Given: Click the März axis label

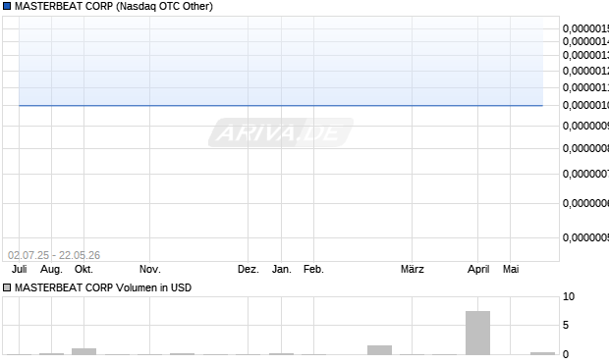Looking at the screenshot, I should click(413, 269).
